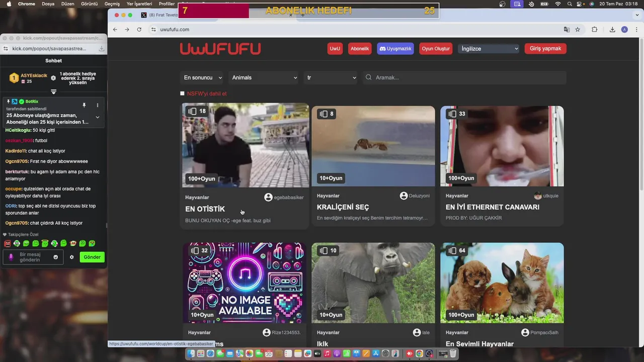
Task: Open the No Image Available game thumbnail
Action: [246, 283]
